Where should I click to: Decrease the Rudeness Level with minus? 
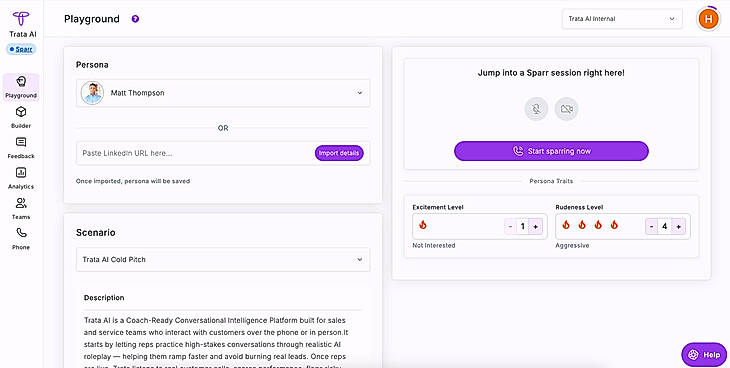651,226
